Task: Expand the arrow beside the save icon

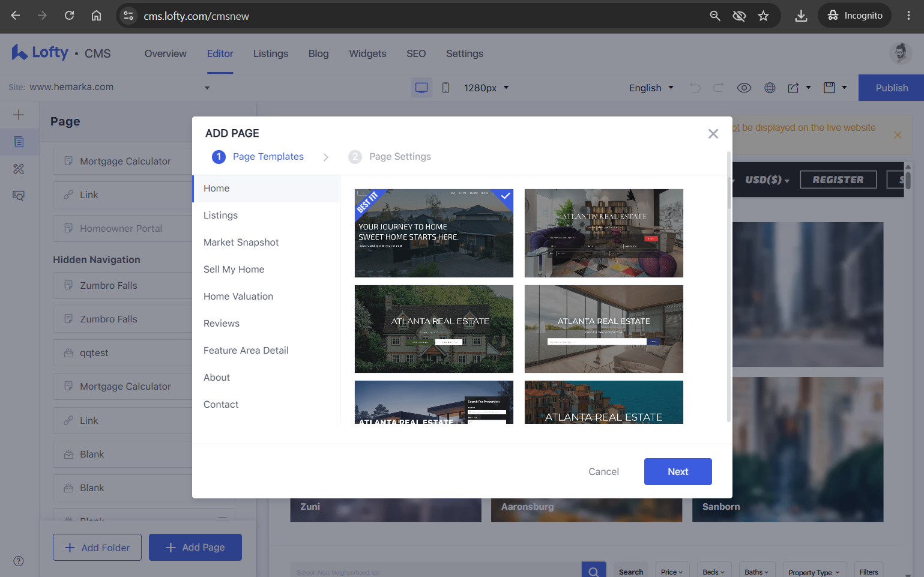Action: pyautogui.click(x=844, y=88)
